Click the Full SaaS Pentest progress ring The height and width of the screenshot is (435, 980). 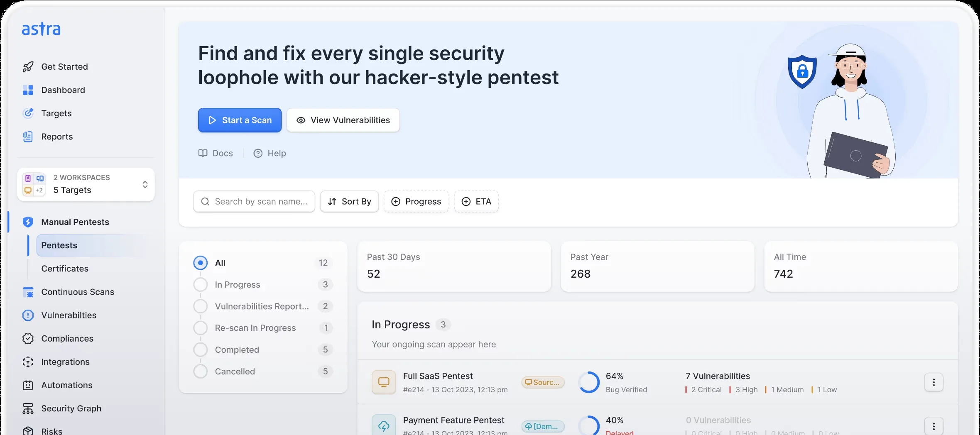pyautogui.click(x=589, y=382)
